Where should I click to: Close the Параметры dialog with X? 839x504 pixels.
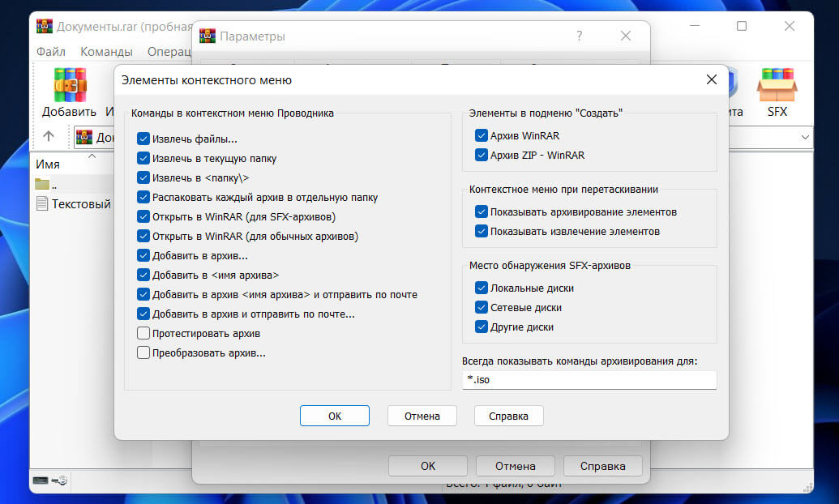626,36
